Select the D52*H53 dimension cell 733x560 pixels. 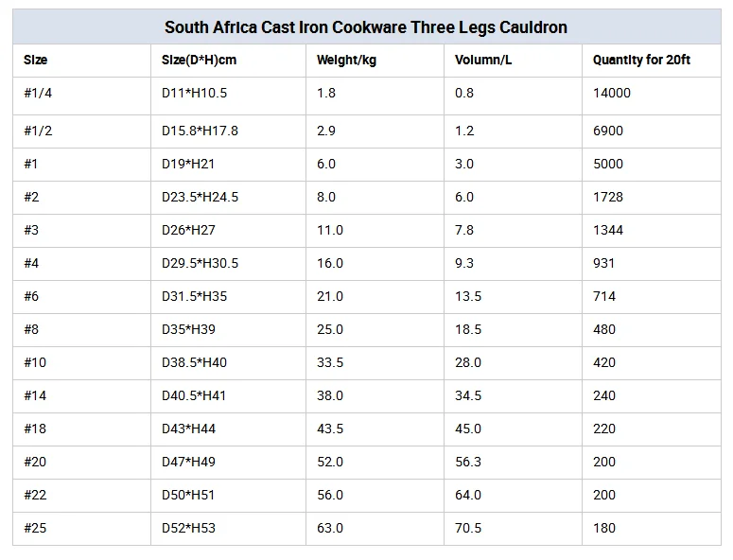pos(188,528)
